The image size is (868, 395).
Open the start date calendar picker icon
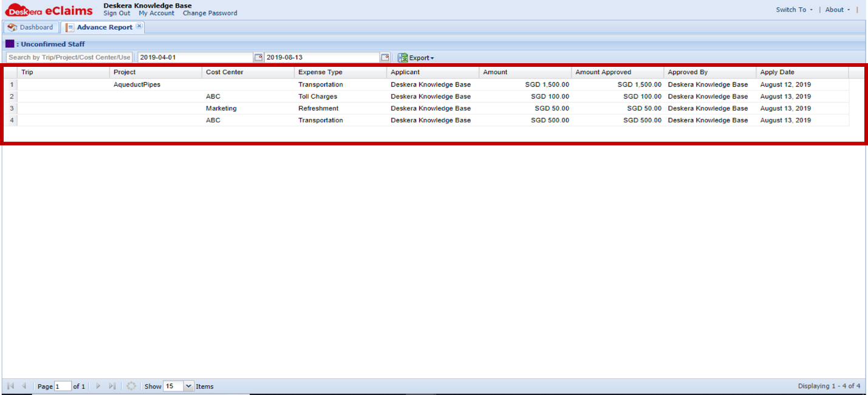[258, 58]
